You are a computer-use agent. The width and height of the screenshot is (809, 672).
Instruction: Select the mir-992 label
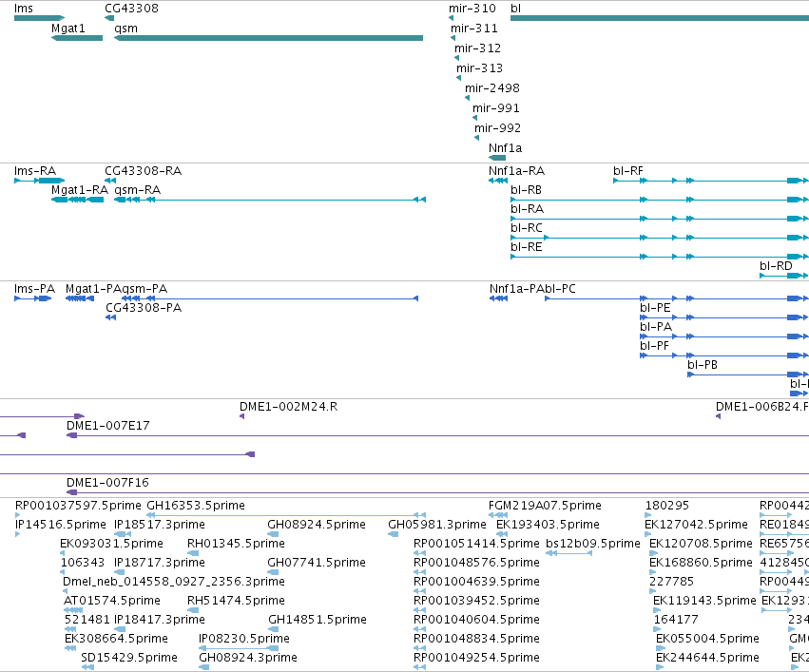[x=497, y=128]
